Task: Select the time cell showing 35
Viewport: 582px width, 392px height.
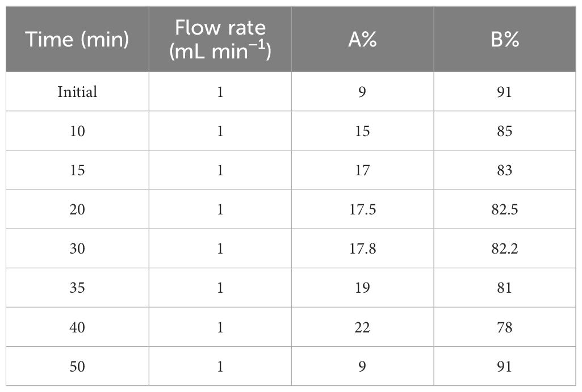Action: [x=77, y=288]
